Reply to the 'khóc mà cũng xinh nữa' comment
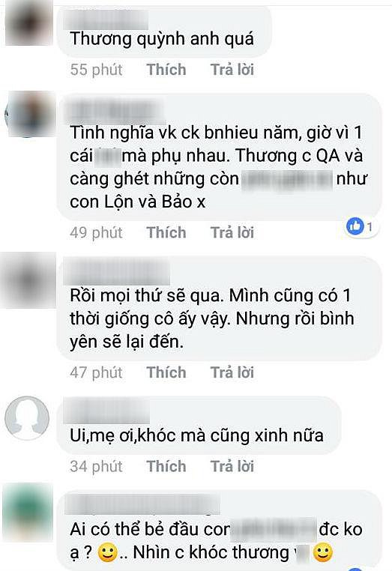This screenshot has width=392, height=571. (232, 466)
